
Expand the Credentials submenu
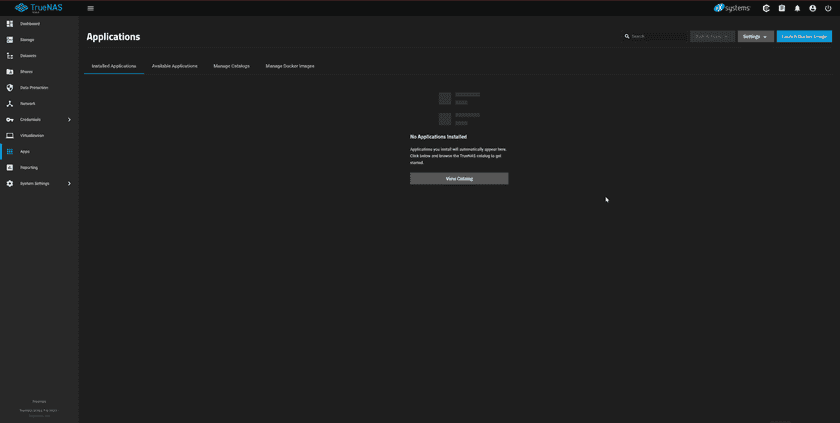68,120
